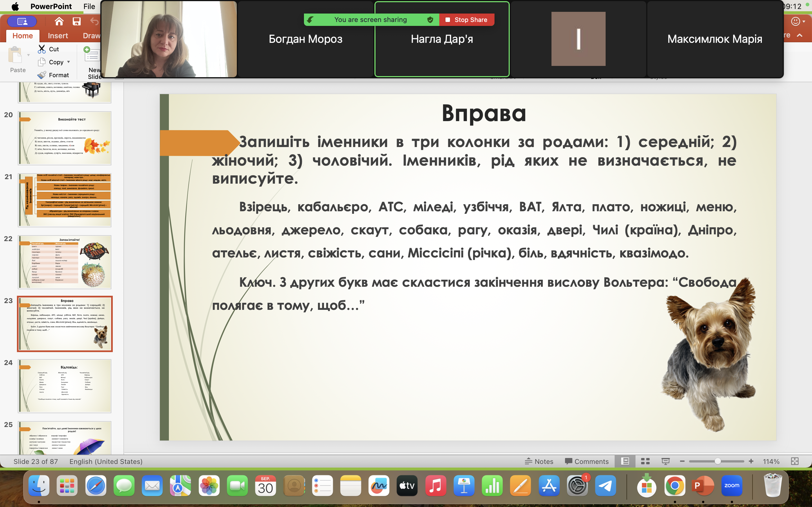This screenshot has width=812, height=507.
Task: Toggle the Comments pane
Action: (x=586, y=461)
